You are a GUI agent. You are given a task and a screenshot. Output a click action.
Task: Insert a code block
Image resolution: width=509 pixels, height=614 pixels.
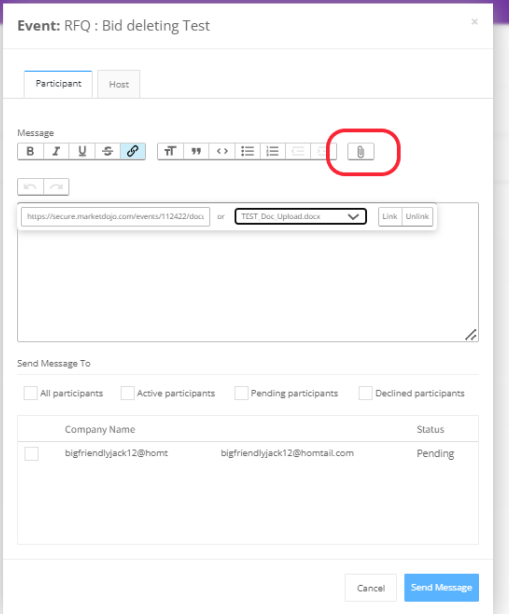(222, 151)
